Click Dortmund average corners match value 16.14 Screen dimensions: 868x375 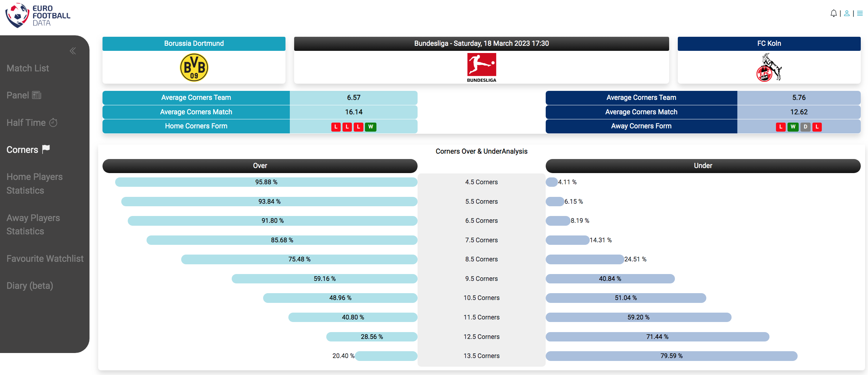(x=354, y=112)
